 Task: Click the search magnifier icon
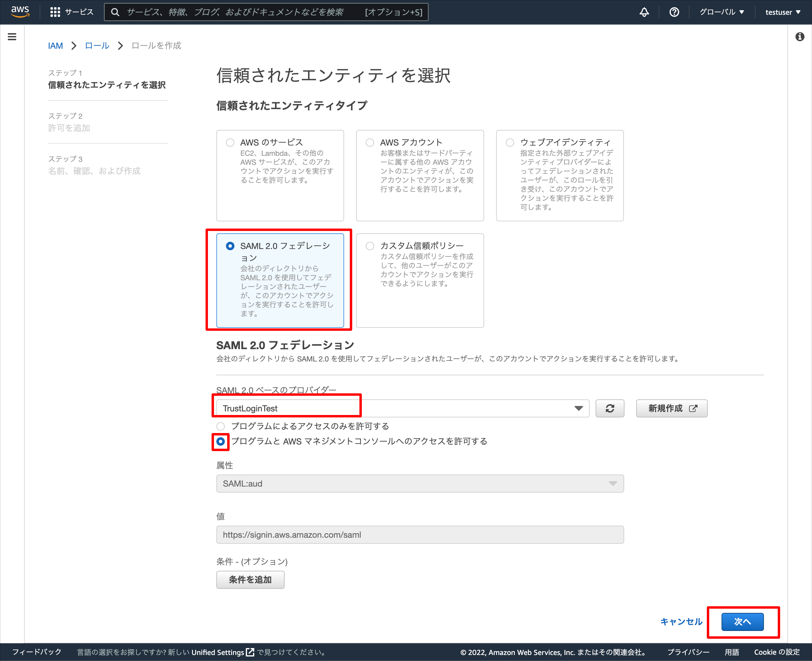pyautogui.click(x=115, y=12)
